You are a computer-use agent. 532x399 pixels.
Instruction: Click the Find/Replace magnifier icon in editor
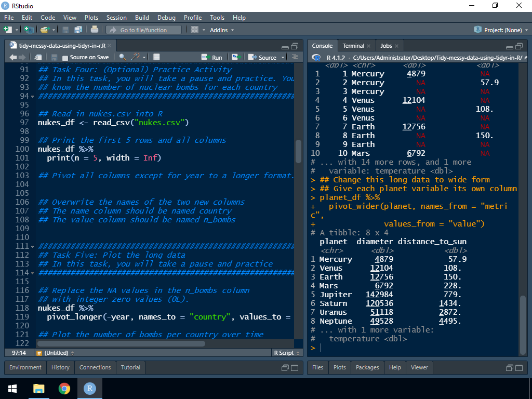click(123, 57)
